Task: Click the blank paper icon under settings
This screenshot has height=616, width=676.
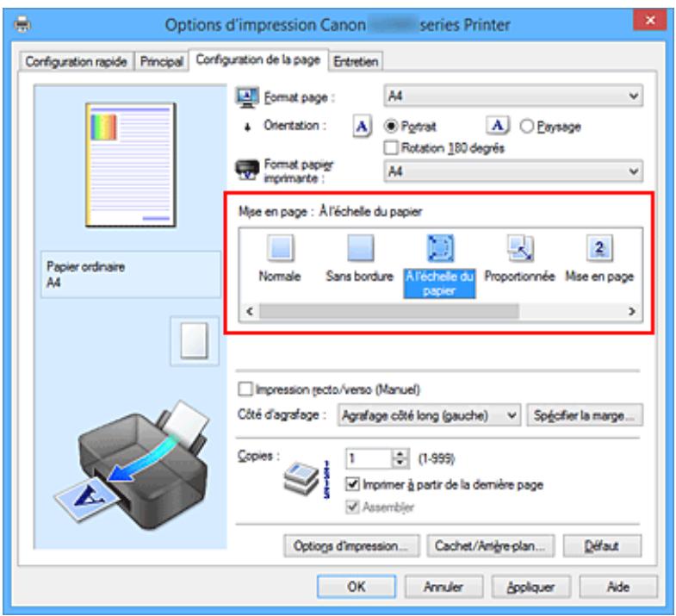Action: click(x=195, y=341)
